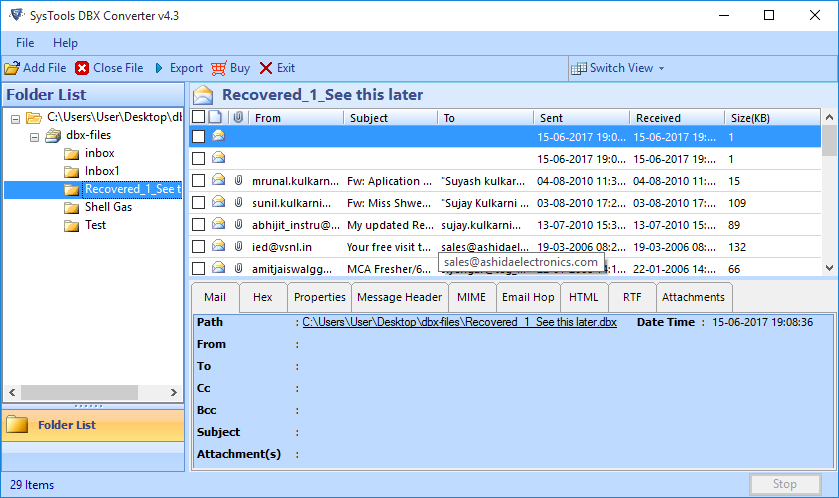Screen dimensions: 839x498
Task: Click the Switch View grid icon
Action: pos(579,68)
